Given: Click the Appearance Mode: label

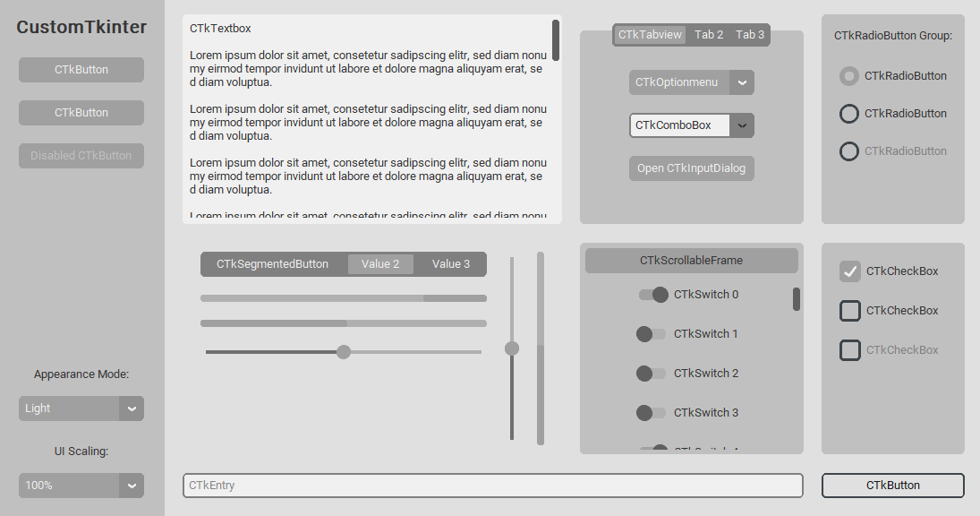Looking at the screenshot, I should tap(81, 374).
